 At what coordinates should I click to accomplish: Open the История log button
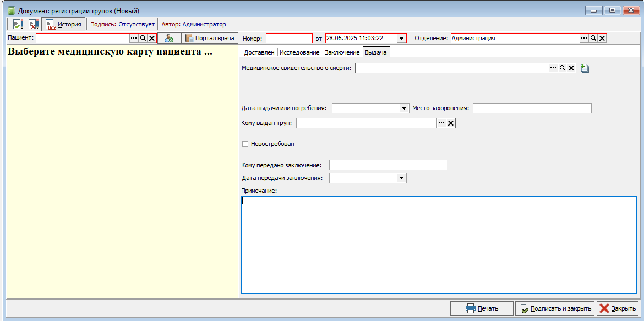tap(63, 24)
